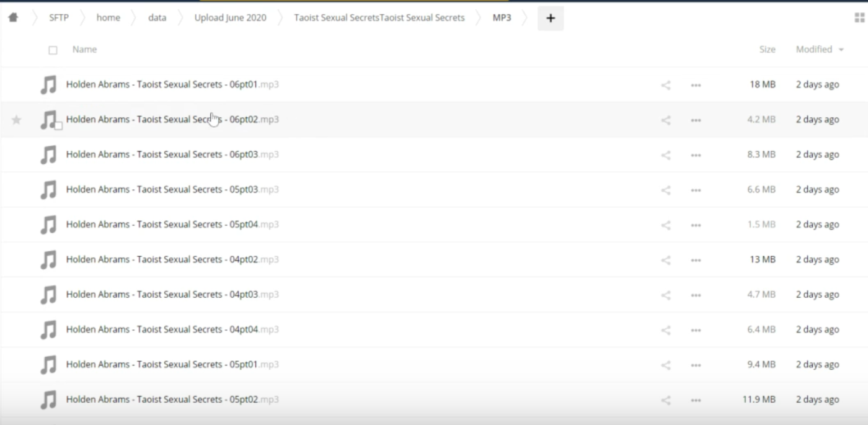Share the 05pt02.mp3 file
The width and height of the screenshot is (868, 425).
666,400
